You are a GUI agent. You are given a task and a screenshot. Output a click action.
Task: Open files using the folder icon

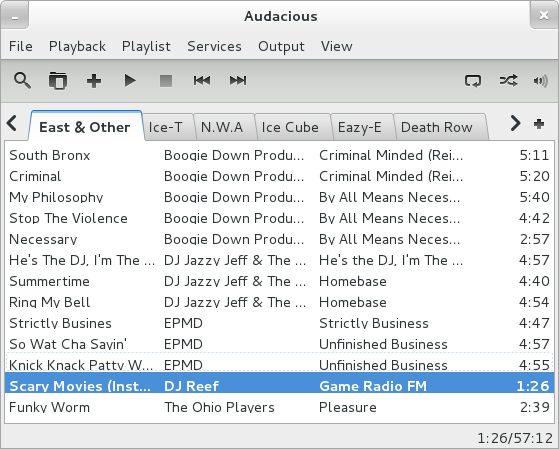pyautogui.click(x=58, y=80)
